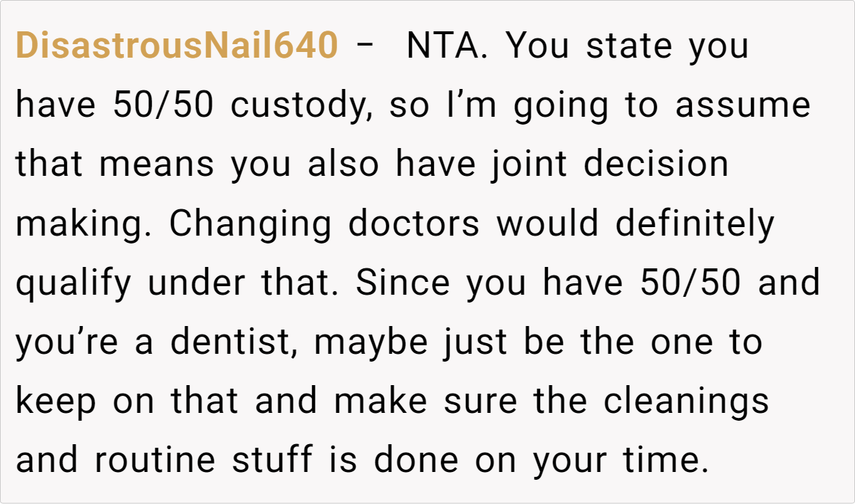The width and height of the screenshot is (855, 504).
Task: Click the word "doctors"
Action: (414, 225)
